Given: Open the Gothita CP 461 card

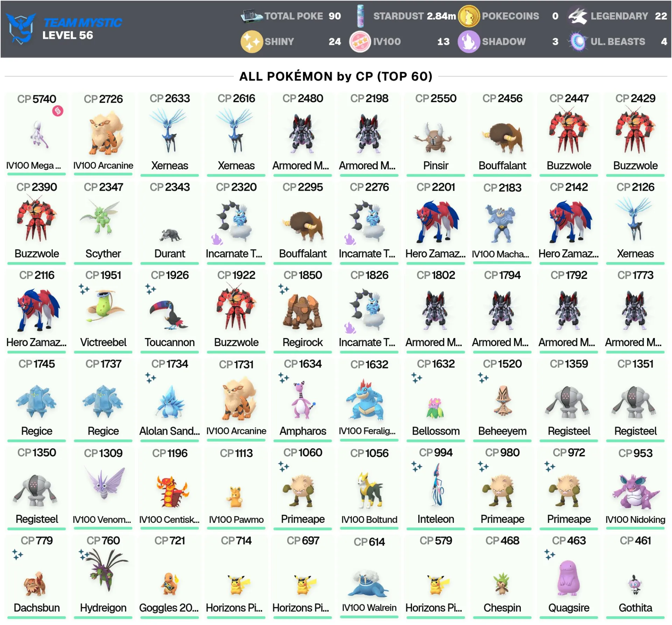Looking at the screenshot, I should [635, 577].
